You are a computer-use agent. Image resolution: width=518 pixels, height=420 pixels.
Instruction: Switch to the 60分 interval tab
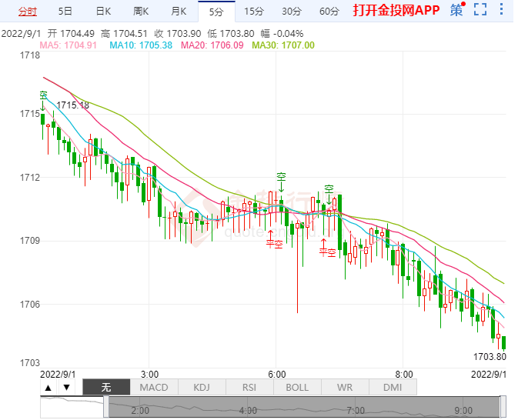tap(329, 12)
